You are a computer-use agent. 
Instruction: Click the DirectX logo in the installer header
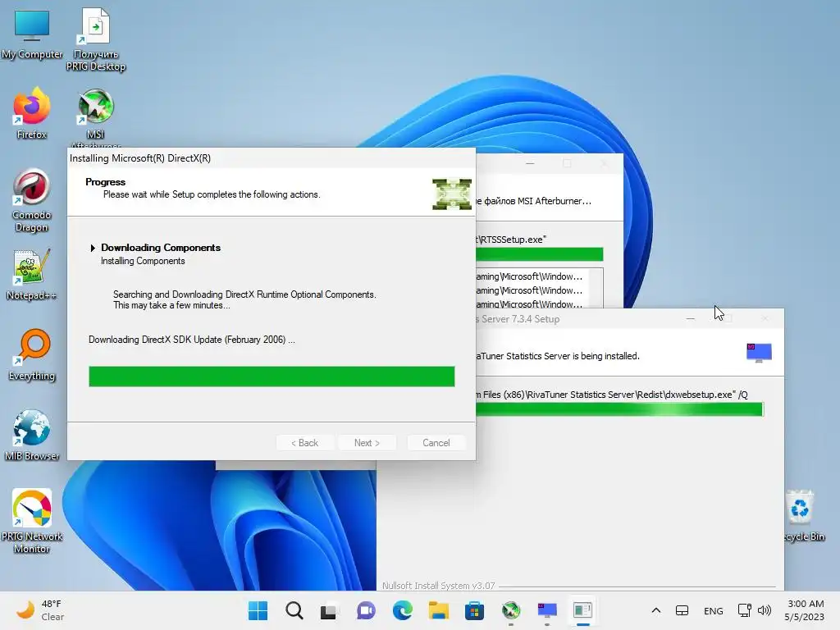(452, 194)
